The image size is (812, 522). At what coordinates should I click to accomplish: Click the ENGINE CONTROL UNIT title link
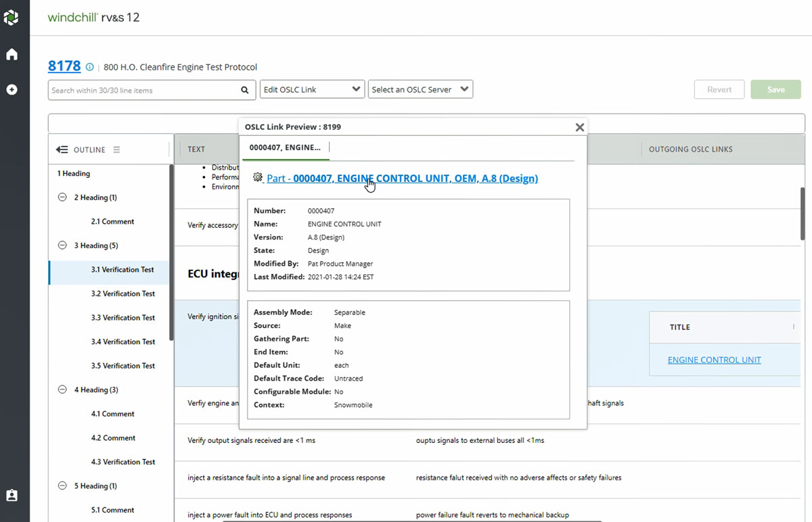[714, 360]
